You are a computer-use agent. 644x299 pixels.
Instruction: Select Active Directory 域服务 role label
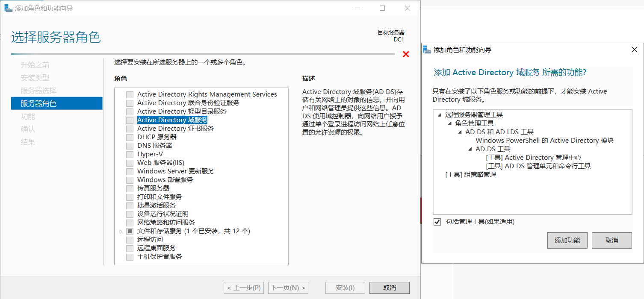pos(172,120)
